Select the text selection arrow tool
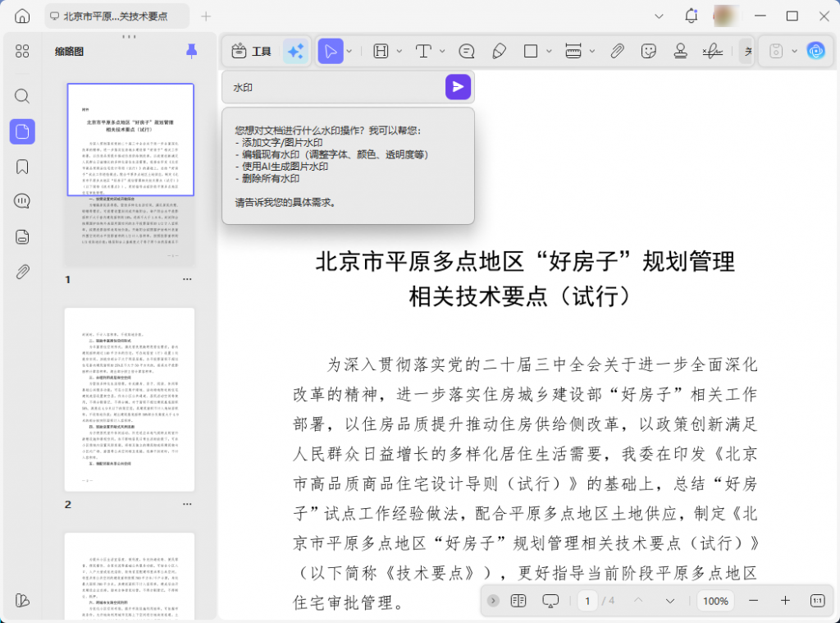 coord(331,51)
